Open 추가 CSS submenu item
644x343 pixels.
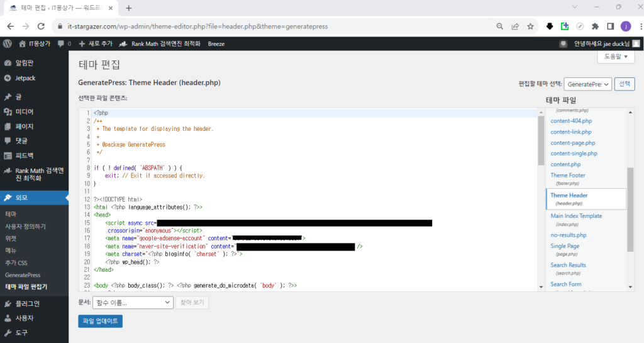pyautogui.click(x=16, y=262)
